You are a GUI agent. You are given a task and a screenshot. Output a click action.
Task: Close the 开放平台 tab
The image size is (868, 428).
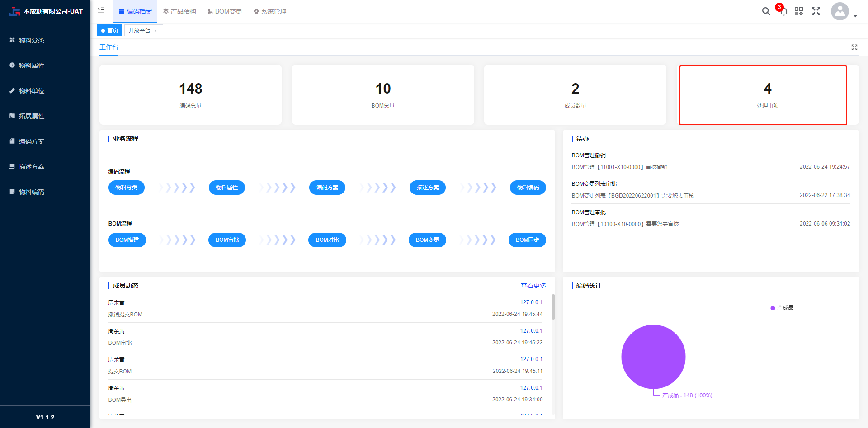pos(156,31)
